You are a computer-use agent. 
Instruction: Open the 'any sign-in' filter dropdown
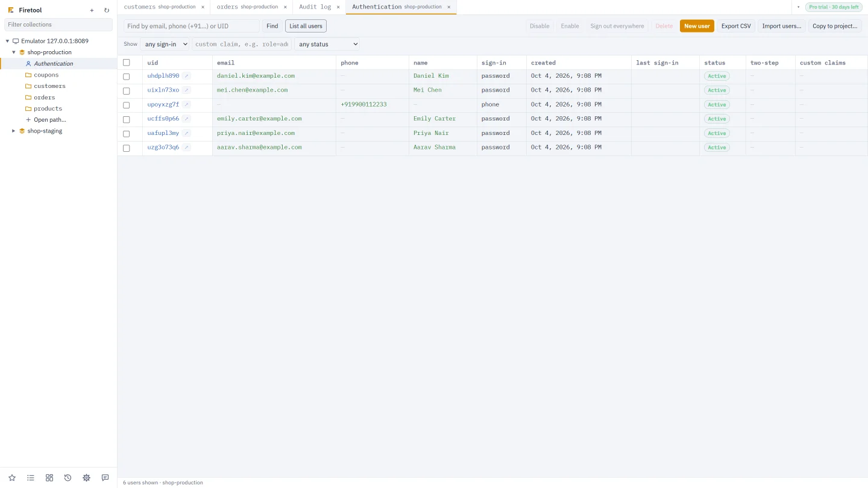click(165, 44)
